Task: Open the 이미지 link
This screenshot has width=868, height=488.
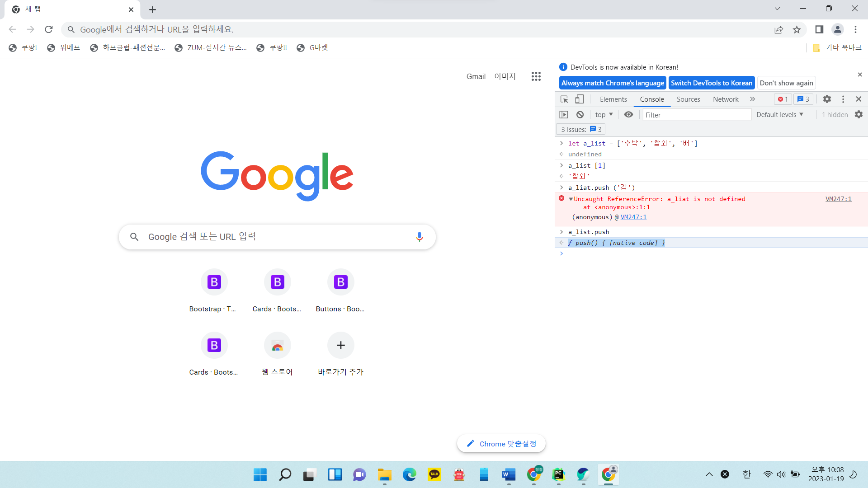Action: 505,76
